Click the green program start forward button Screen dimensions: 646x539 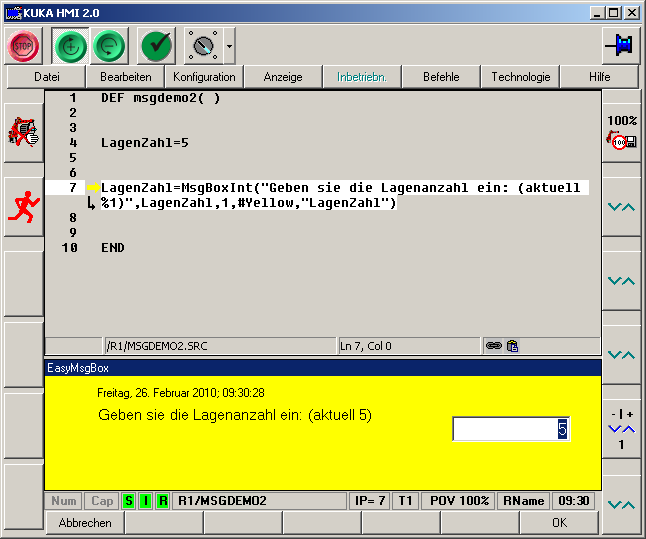[x=69, y=46]
